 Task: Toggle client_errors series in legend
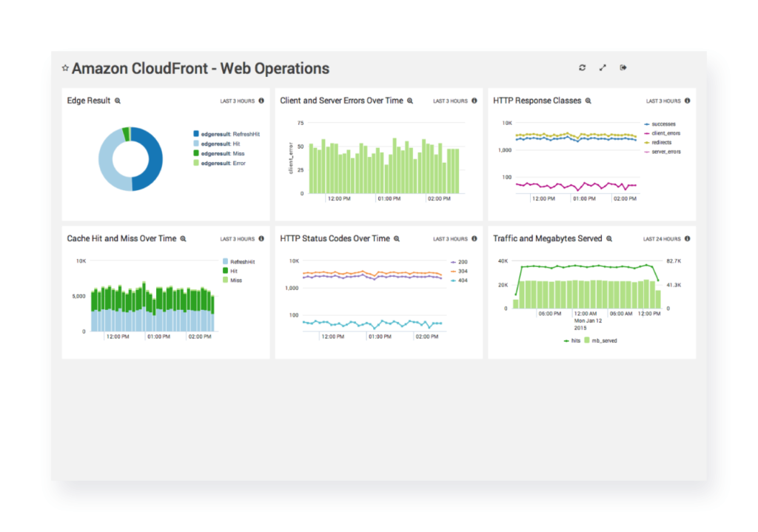[665, 133]
